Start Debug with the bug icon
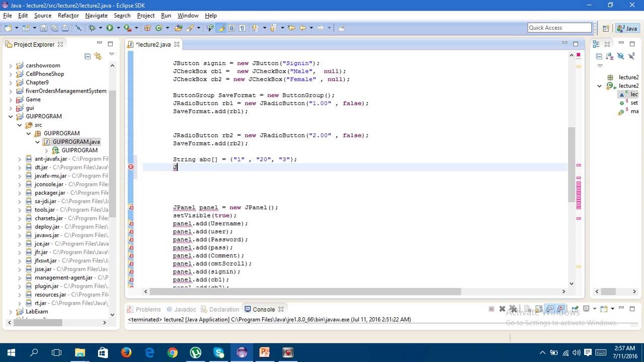The width and height of the screenshot is (644, 362). (x=92, y=28)
